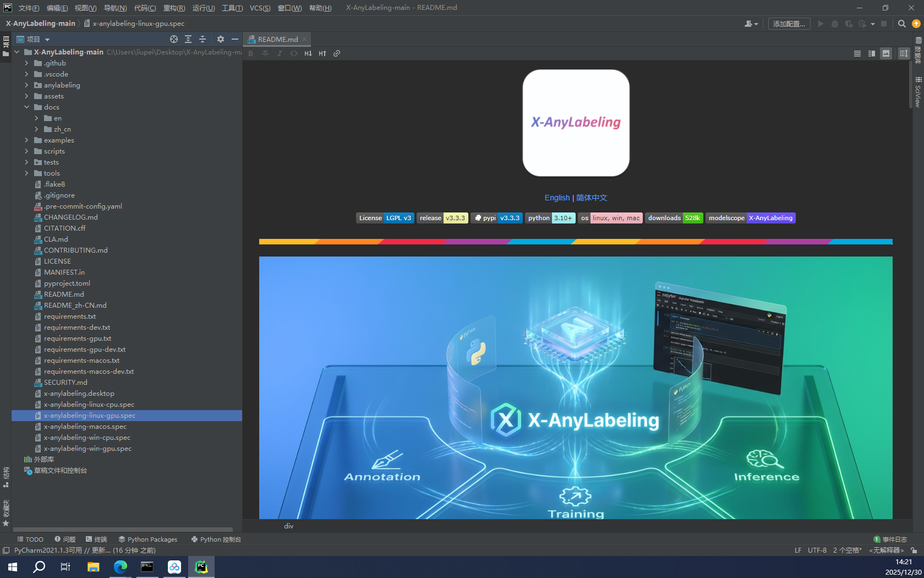Select x-anylabeling-win-gpu.spec file
Screen dimensions: 924x578
point(88,449)
